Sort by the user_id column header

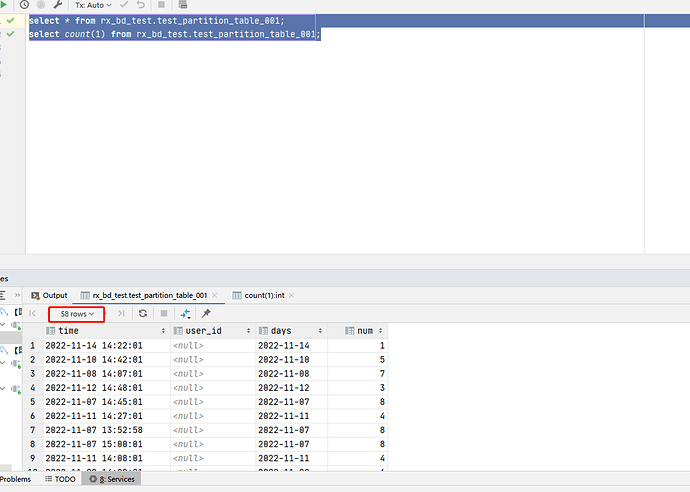[x=204, y=330]
